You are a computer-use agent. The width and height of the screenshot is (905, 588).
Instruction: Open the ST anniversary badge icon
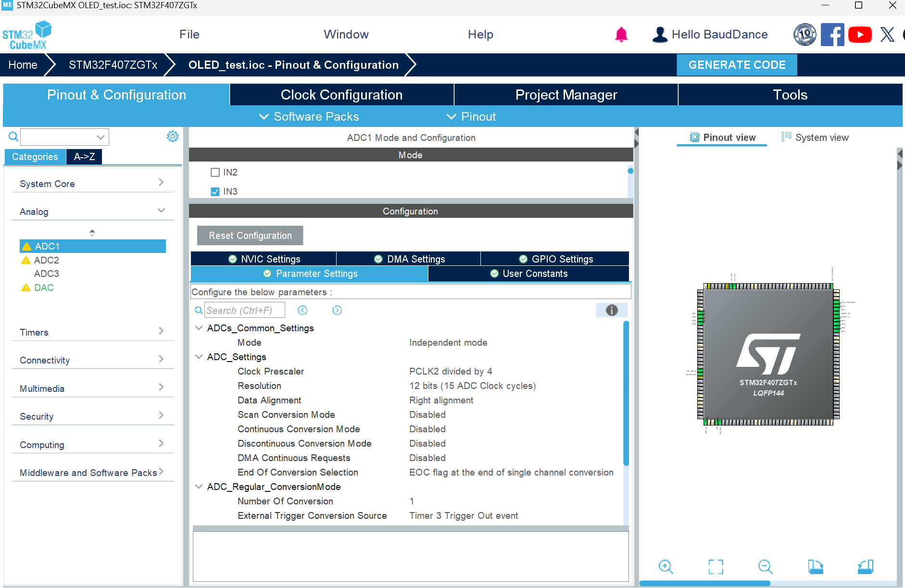click(804, 35)
